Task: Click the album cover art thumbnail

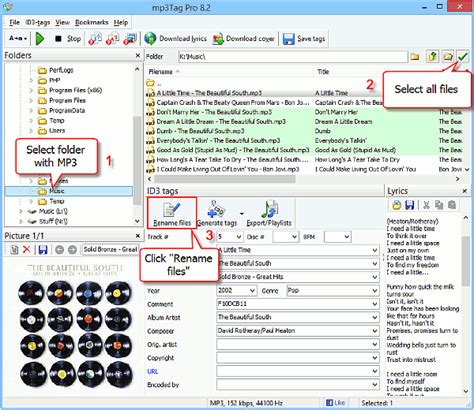Action: click(75, 326)
